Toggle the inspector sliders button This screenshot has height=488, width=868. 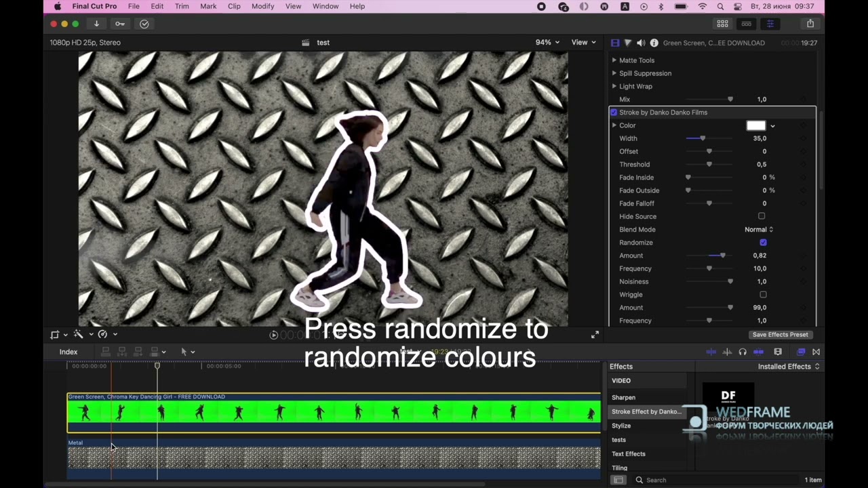[x=770, y=24]
